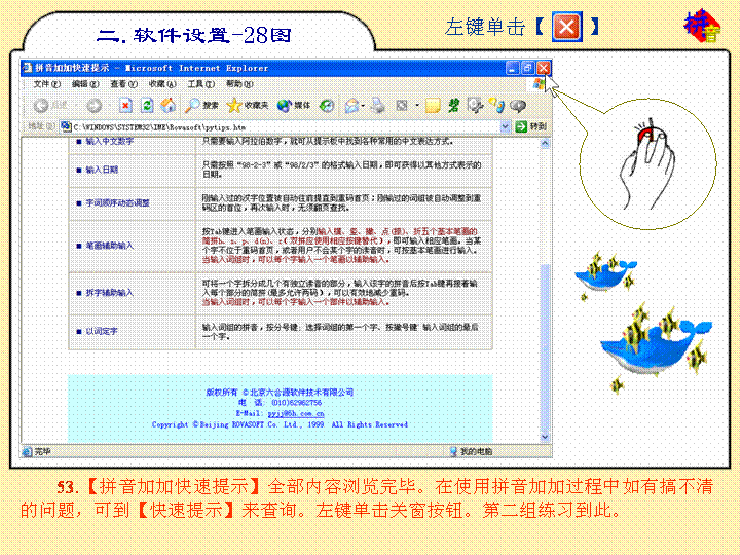Open the Media (媒体) toolbar button

tap(293, 106)
